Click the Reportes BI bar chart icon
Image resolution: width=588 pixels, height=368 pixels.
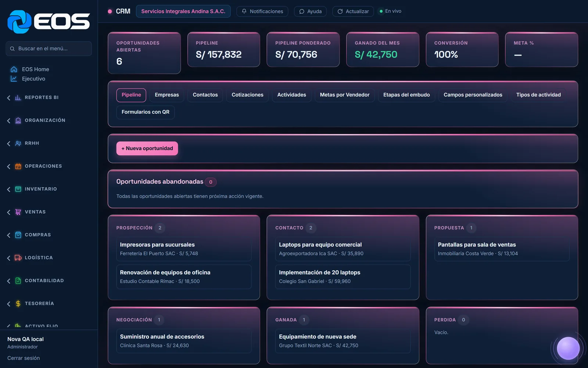[x=18, y=98]
